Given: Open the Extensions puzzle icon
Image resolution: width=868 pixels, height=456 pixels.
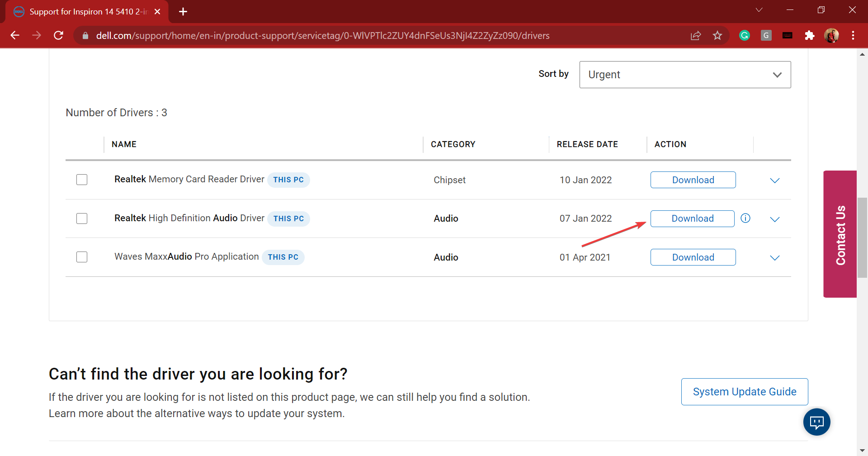Looking at the screenshot, I should point(810,35).
